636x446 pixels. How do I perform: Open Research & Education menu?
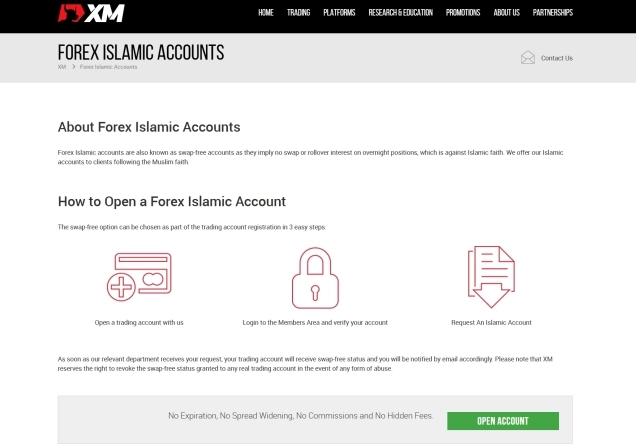(400, 13)
